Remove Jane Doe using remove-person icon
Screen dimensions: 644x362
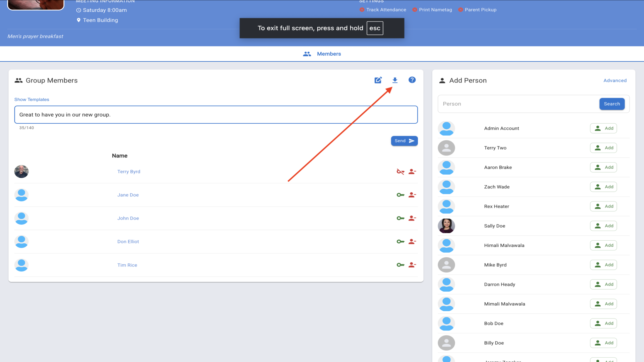point(412,195)
